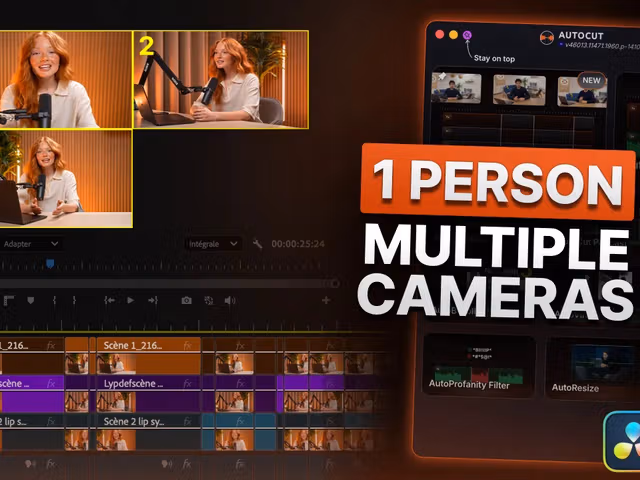Click the 00:00:25:24 timecode
The width and height of the screenshot is (640, 480).
tap(298, 244)
